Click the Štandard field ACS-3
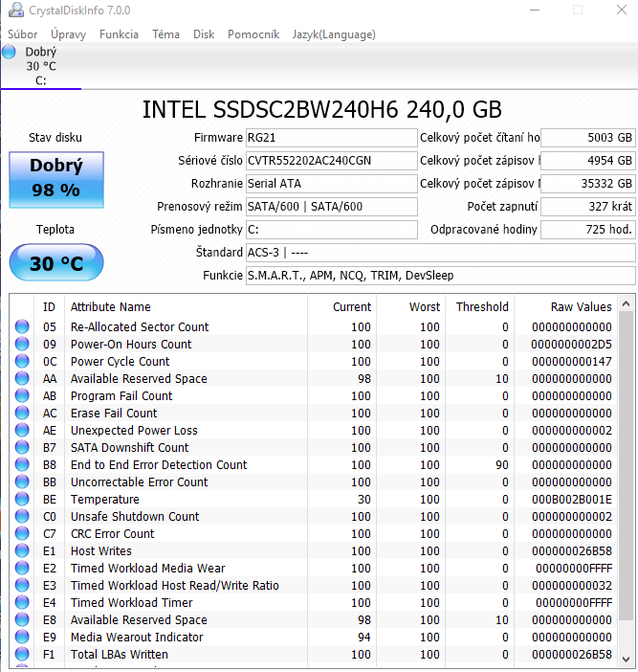638x672 pixels. 441,253
